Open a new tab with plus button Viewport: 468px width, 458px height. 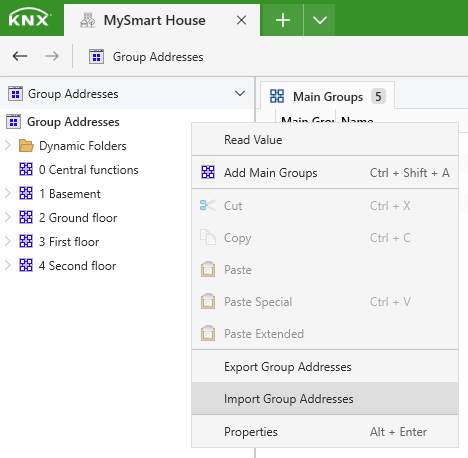(x=283, y=20)
